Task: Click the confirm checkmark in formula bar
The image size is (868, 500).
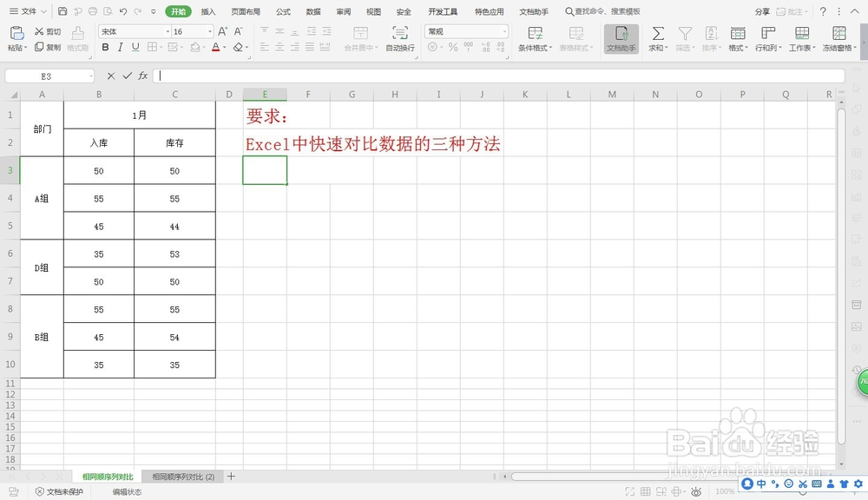Action: tap(127, 76)
